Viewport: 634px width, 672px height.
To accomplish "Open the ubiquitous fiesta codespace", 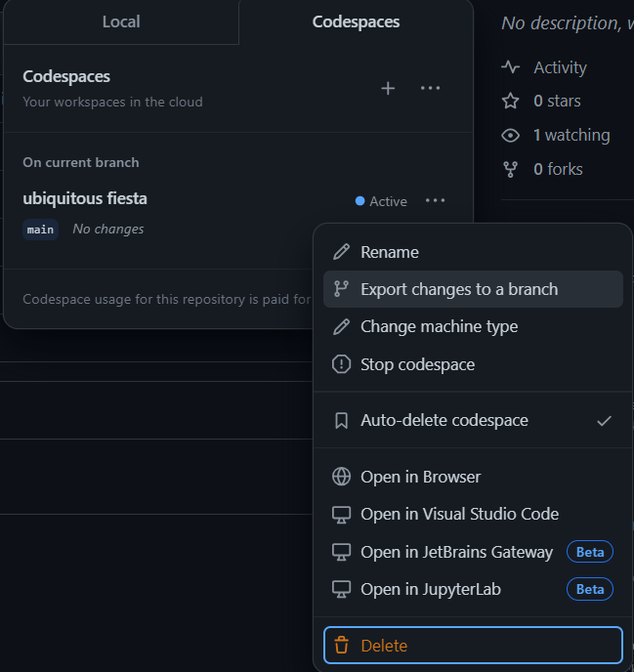I will (x=85, y=198).
